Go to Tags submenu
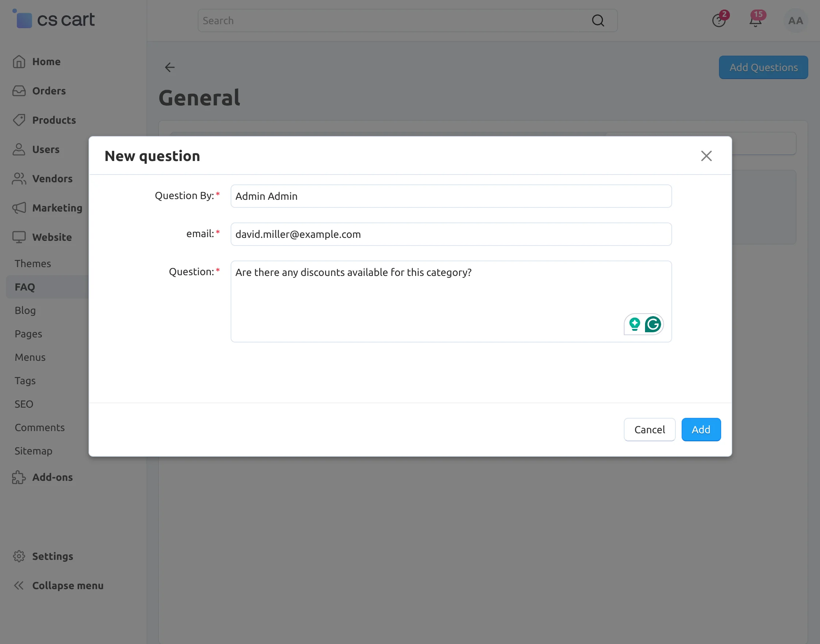820x644 pixels. [x=25, y=381]
